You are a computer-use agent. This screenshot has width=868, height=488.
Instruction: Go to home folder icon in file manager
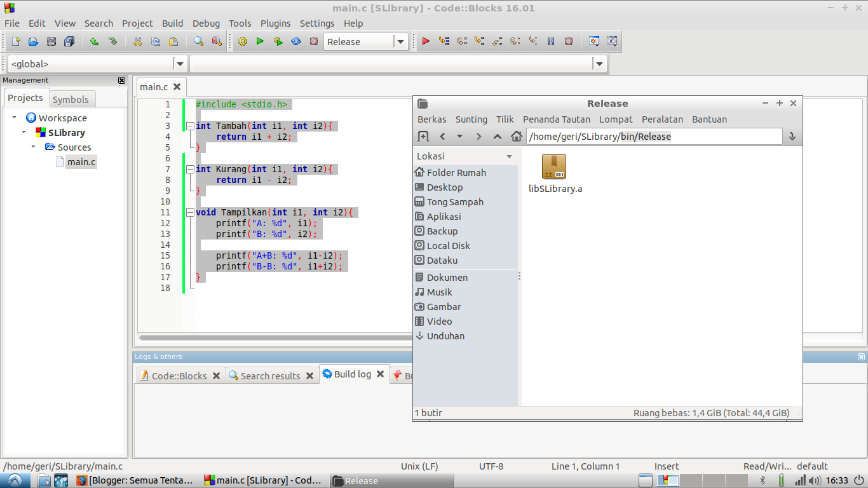(517, 136)
